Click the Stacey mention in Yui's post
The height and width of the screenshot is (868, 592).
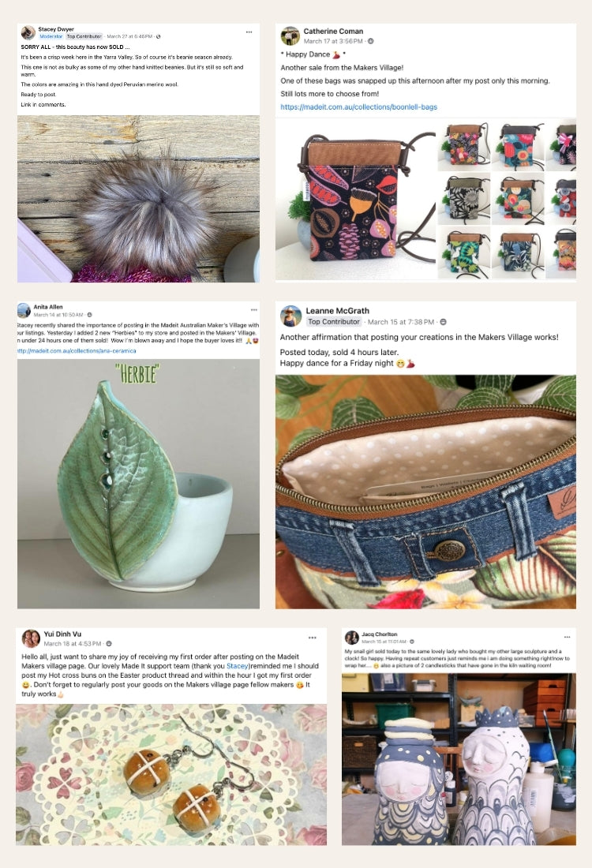coord(237,666)
